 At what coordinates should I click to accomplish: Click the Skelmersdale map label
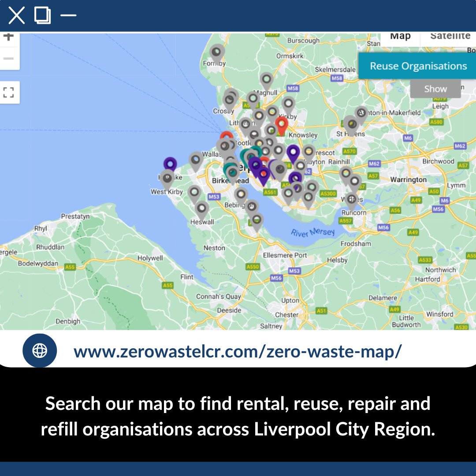(335, 70)
